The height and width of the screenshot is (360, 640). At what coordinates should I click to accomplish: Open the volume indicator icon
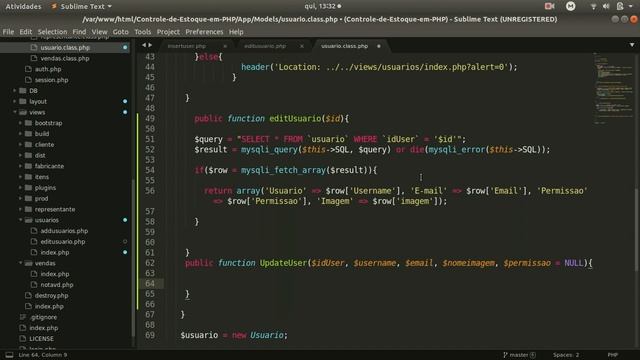point(606,7)
